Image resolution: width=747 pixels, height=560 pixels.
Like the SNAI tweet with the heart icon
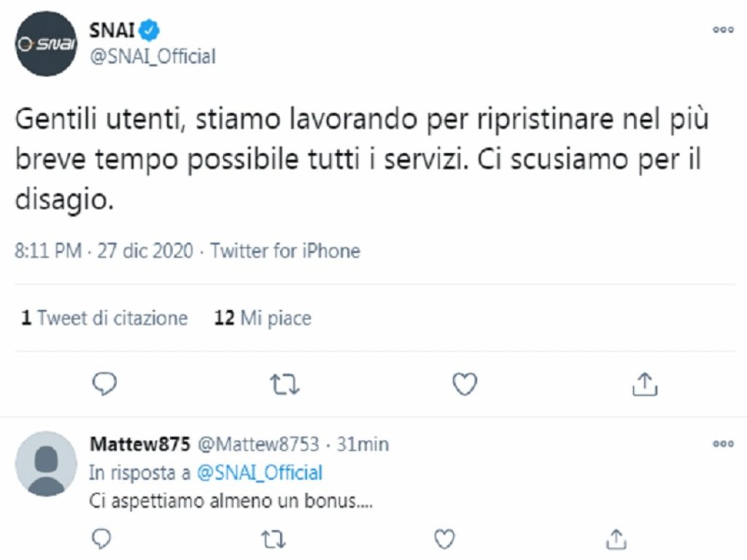point(465,382)
